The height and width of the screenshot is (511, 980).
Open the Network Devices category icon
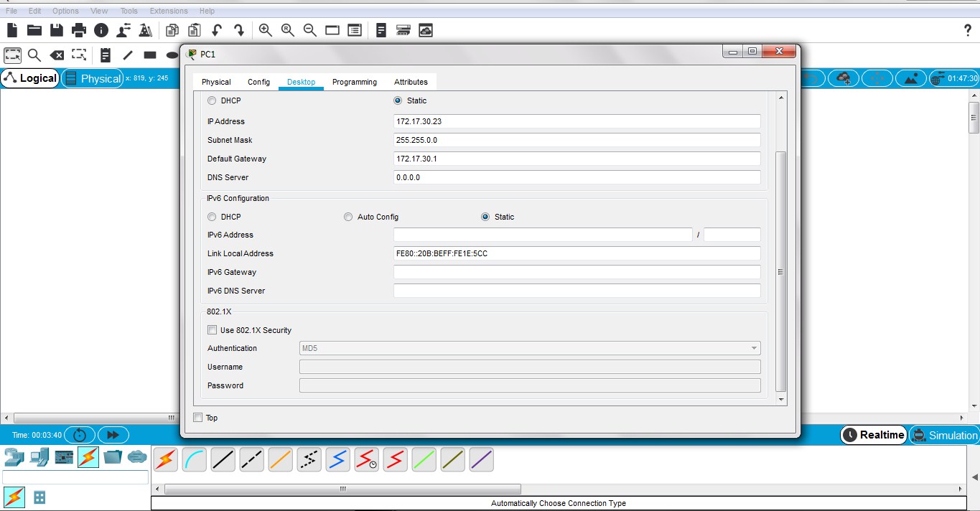pyautogui.click(x=14, y=456)
